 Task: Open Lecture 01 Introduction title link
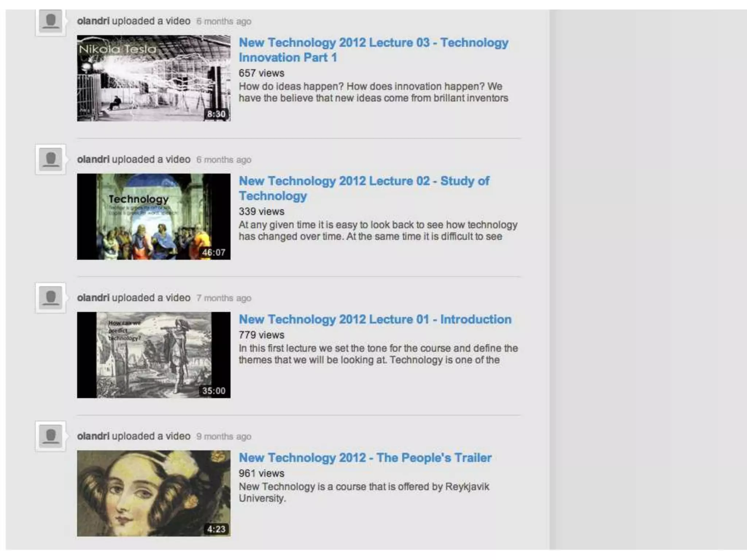point(375,319)
